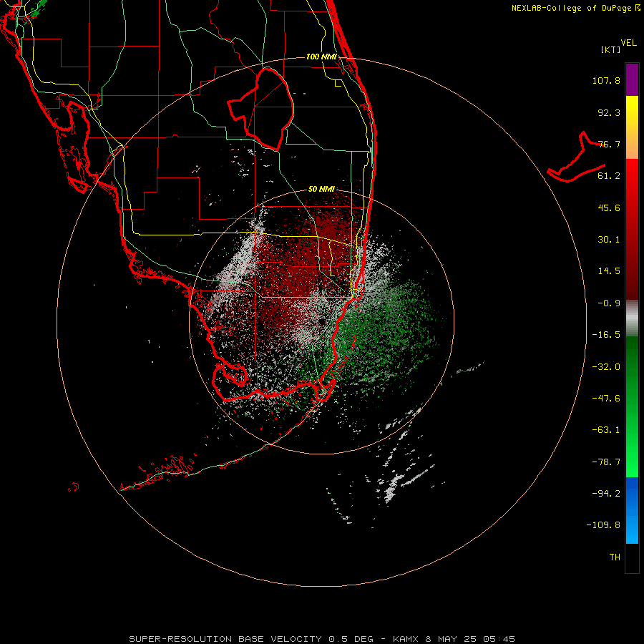Click the -0.9 velocity scale value
Image resolution: width=644 pixels, height=644 pixels.
(x=609, y=303)
